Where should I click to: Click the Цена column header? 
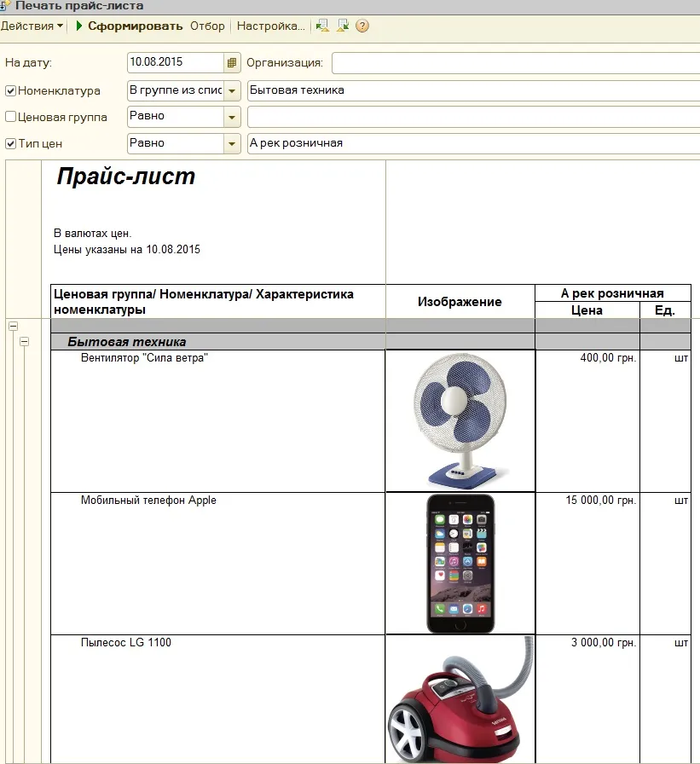coord(587,310)
